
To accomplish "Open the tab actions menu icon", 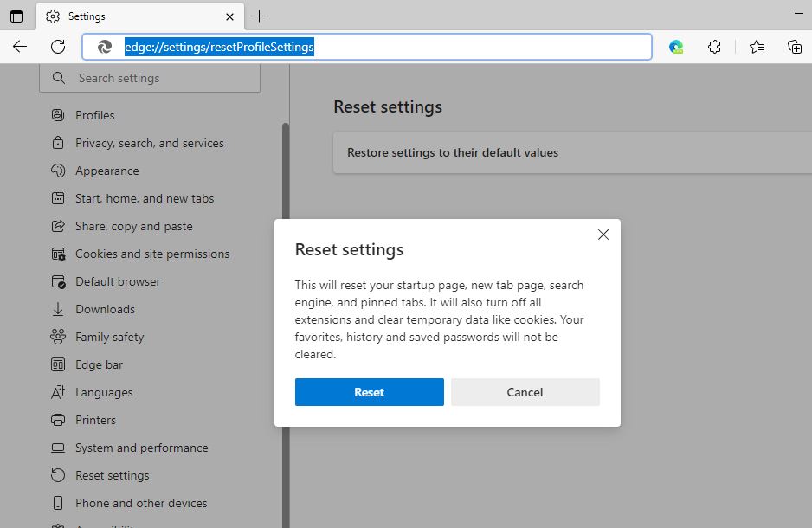I will click(16, 16).
